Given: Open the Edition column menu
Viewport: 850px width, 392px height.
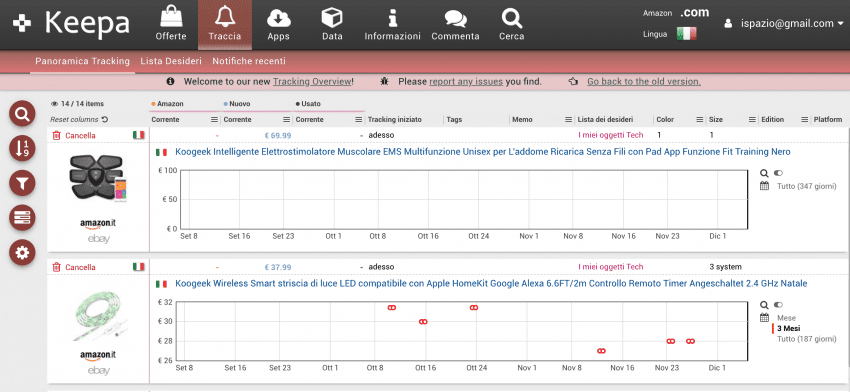Looking at the screenshot, I should point(804,120).
